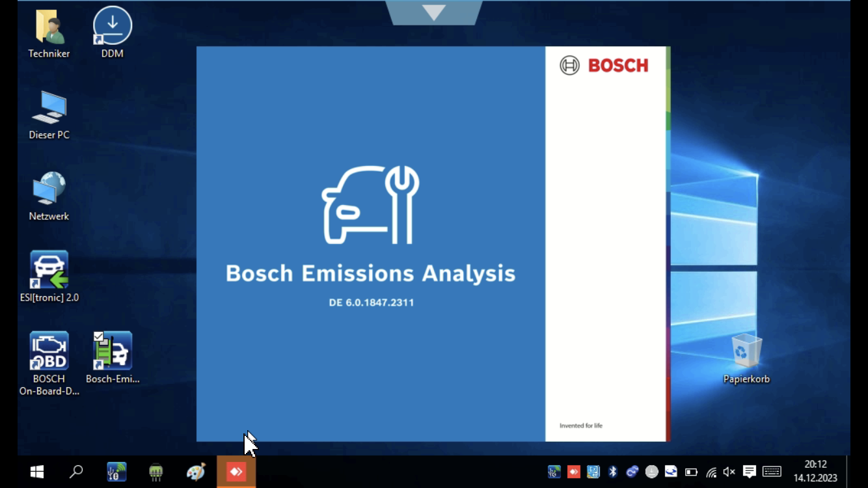Open the Techniker folder on desktop
868x488 pixels.
[x=49, y=34]
